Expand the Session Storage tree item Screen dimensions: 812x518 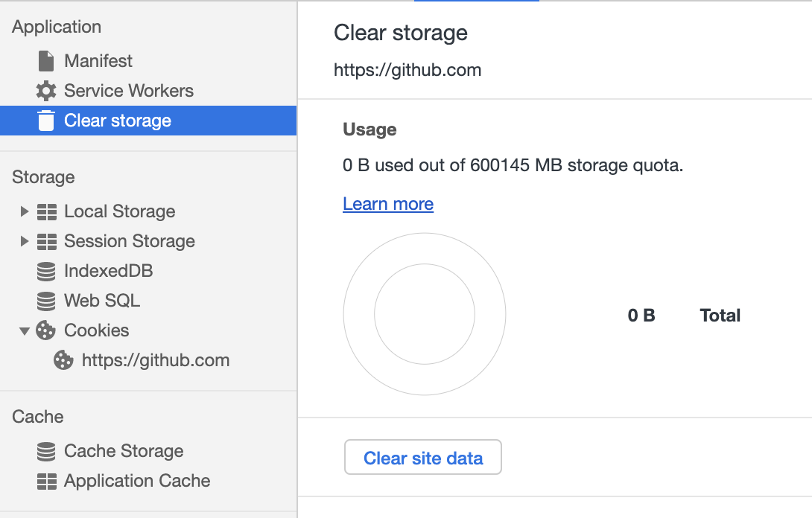coord(23,241)
